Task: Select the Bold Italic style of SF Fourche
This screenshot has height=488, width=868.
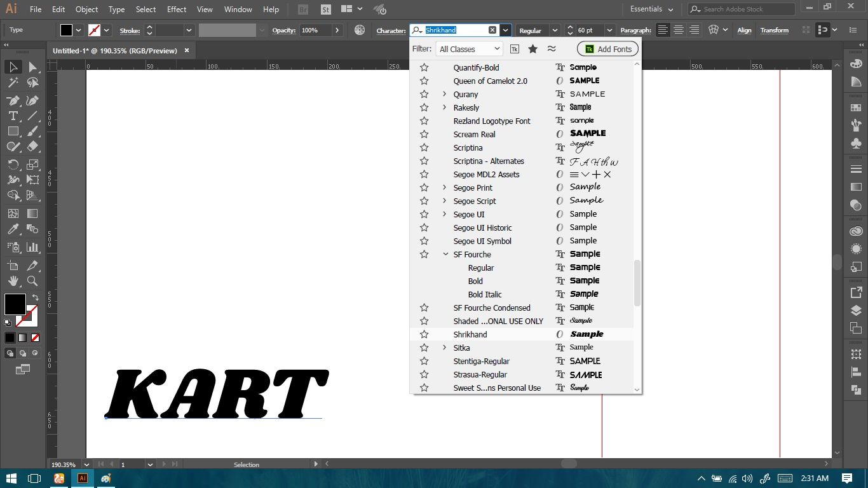Action: pos(485,294)
